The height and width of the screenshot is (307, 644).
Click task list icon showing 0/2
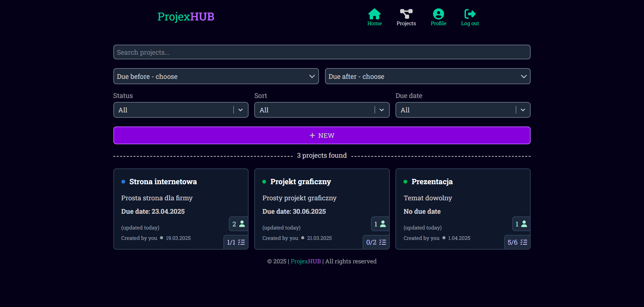(x=383, y=242)
